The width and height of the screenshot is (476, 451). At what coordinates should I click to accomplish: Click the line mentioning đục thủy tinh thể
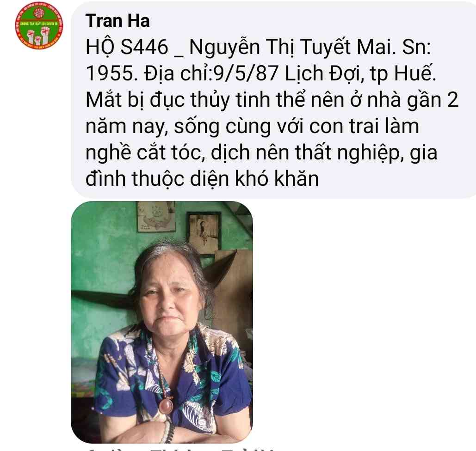pyautogui.click(x=272, y=100)
